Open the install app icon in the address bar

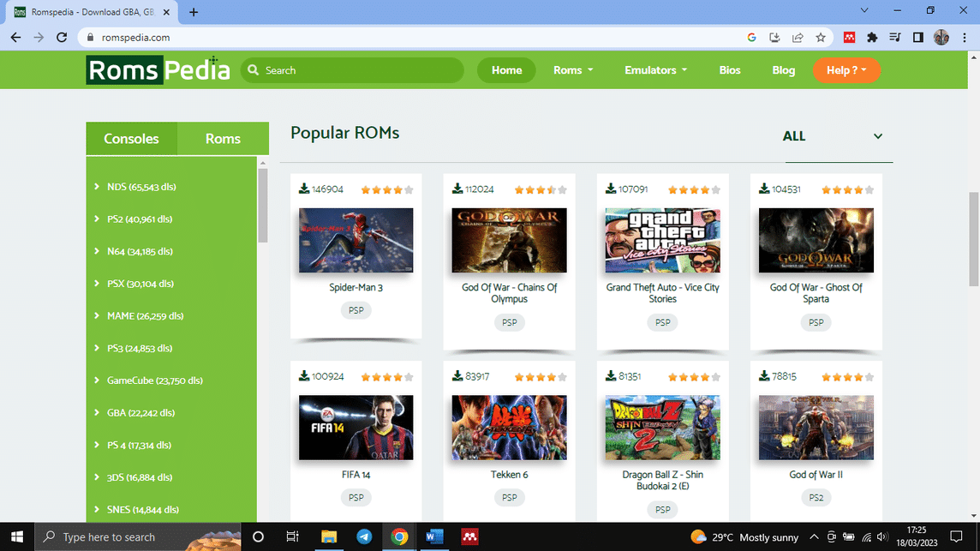774,38
